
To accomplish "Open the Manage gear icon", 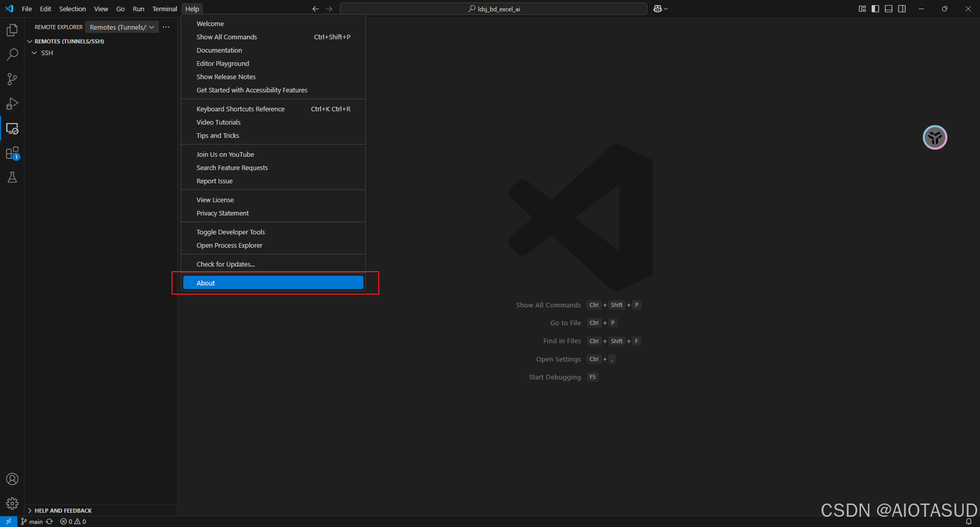I will 12,504.
